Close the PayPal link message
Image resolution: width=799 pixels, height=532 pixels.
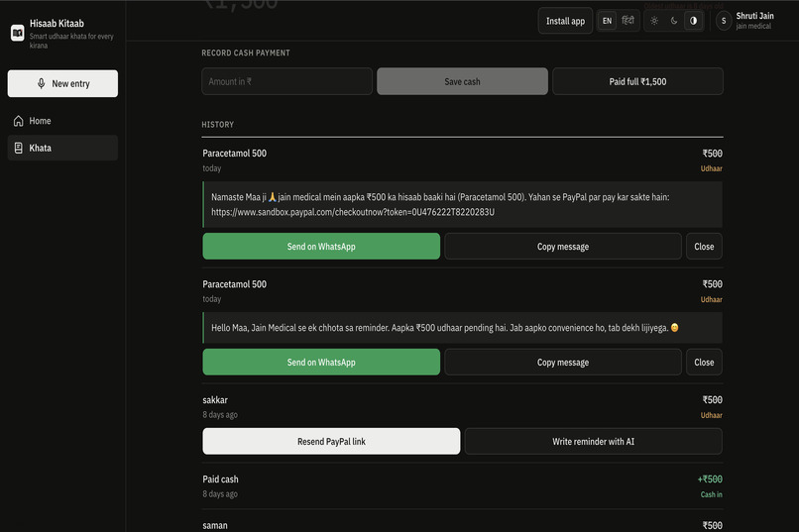704,247
